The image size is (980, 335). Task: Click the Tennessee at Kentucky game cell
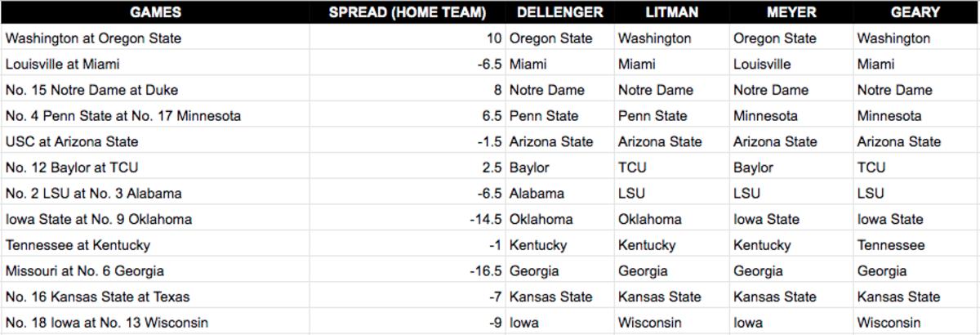155,244
